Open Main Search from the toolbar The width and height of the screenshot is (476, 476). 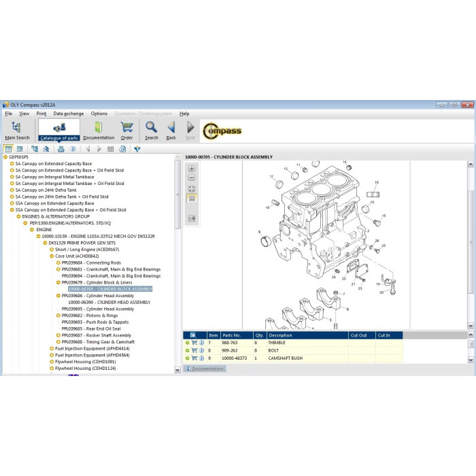pyautogui.click(x=17, y=131)
